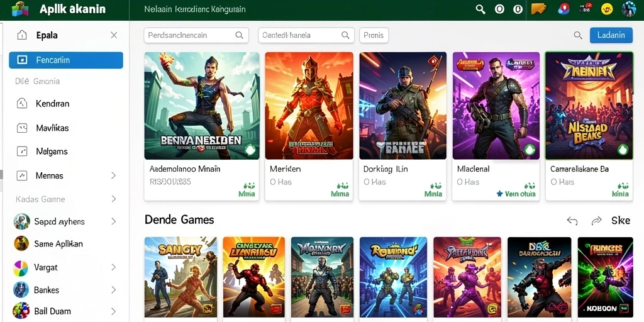Click magnifier inside Pendsanclnencain field

click(239, 35)
